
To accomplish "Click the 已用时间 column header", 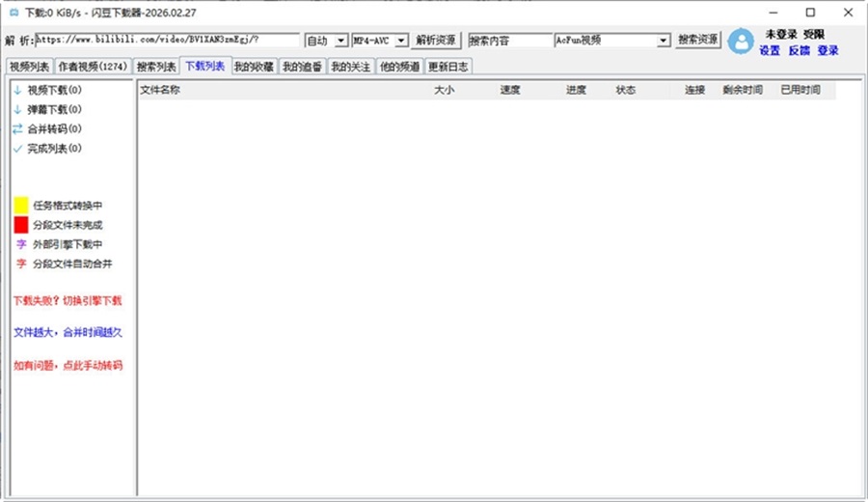I will click(800, 90).
